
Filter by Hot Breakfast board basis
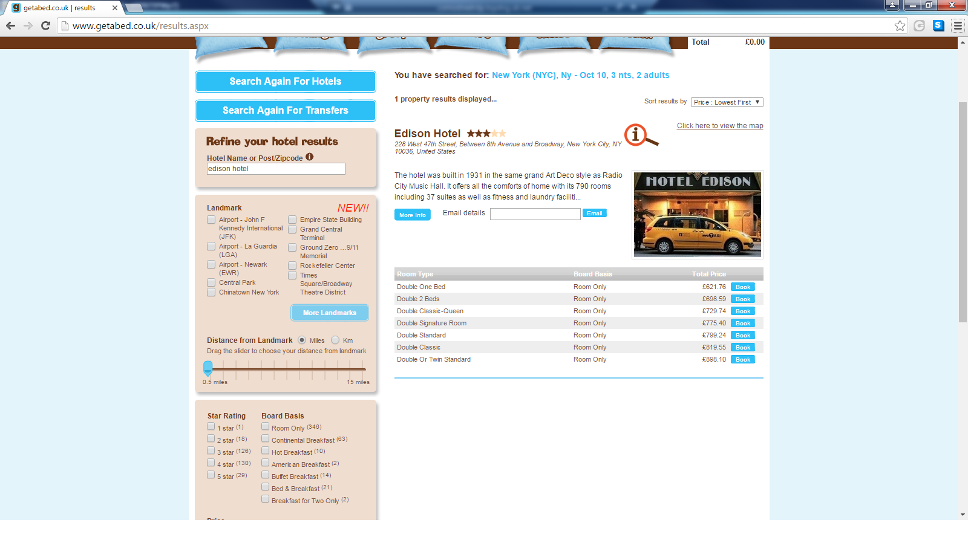pos(265,451)
